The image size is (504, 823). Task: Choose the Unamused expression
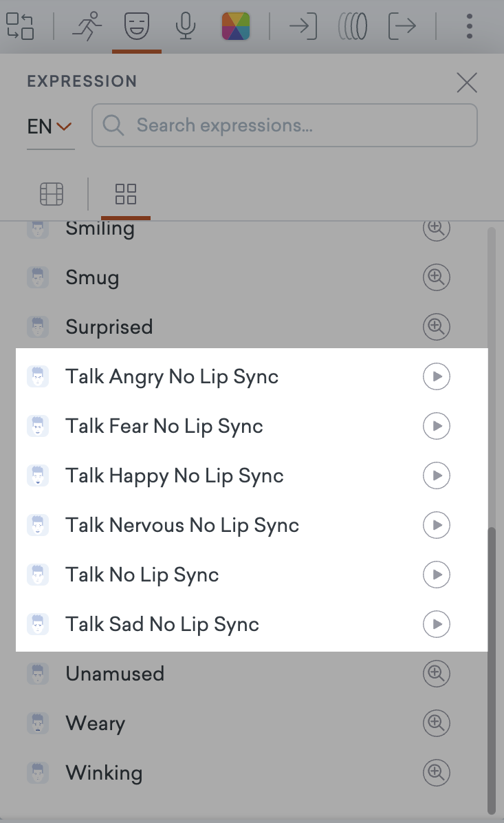tap(115, 674)
